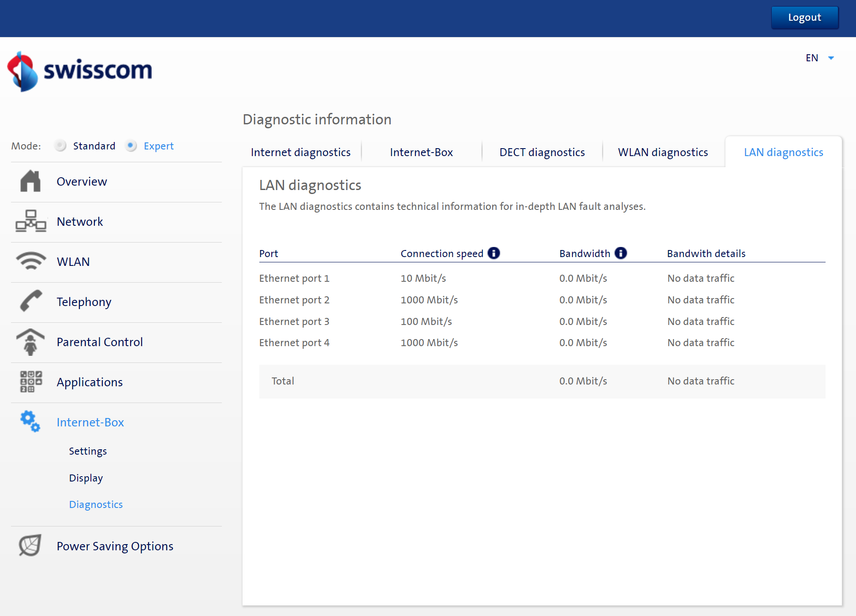856x616 pixels.
Task: Click the Overview home icon
Action: point(30,181)
